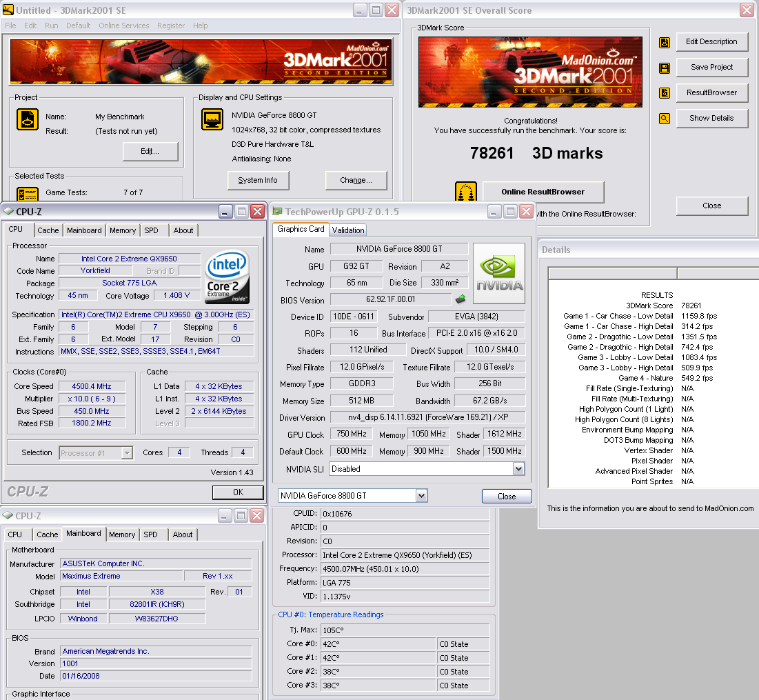The height and width of the screenshot is (700, 759).
Task: Click the 3DMark2001 banner in the main window
Action: pos(201,61)
